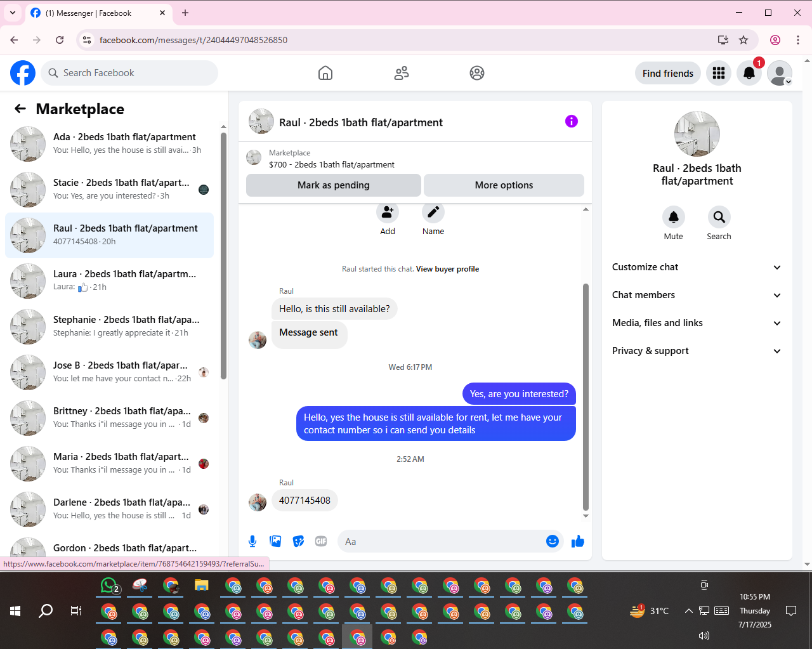Expand Privacy & support section
Image resolution: width=812 pixels, height=649 pixels.
click(x=697, y=351)
